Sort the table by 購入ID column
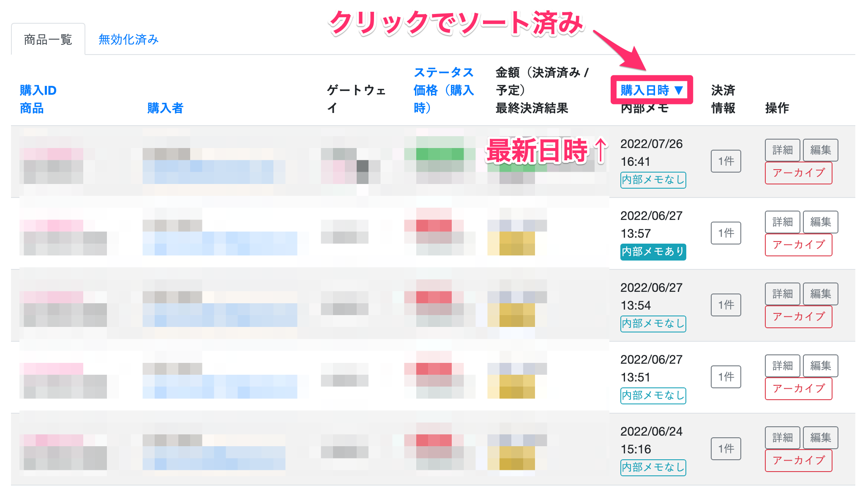The height and width of the screenshot is (494, 868). 38,90
